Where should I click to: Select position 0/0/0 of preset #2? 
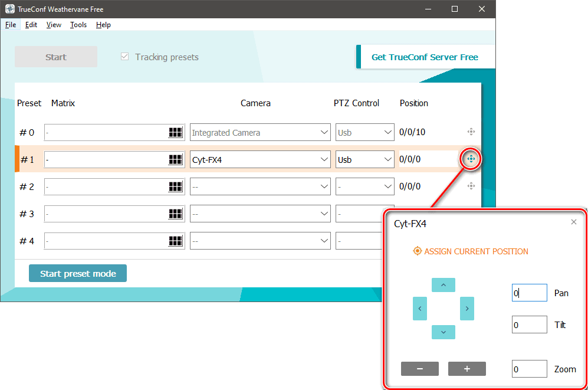point(410,186)
